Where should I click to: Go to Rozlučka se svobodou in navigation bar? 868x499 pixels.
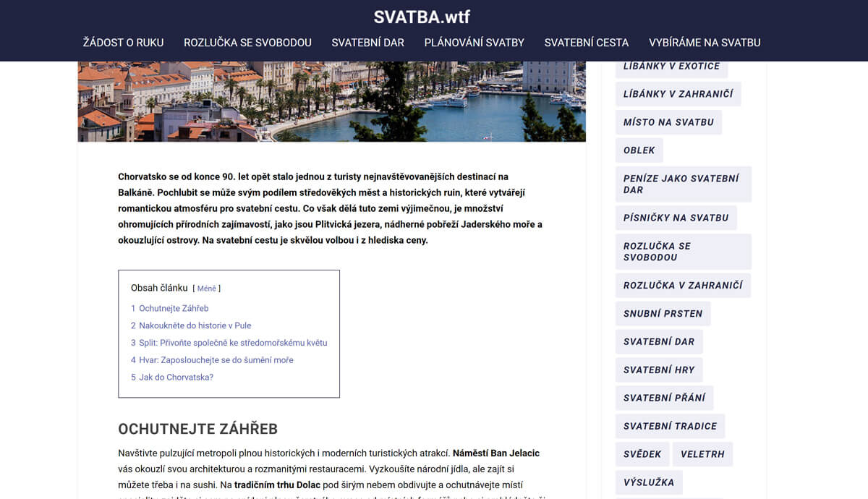[x=247, y=43]
